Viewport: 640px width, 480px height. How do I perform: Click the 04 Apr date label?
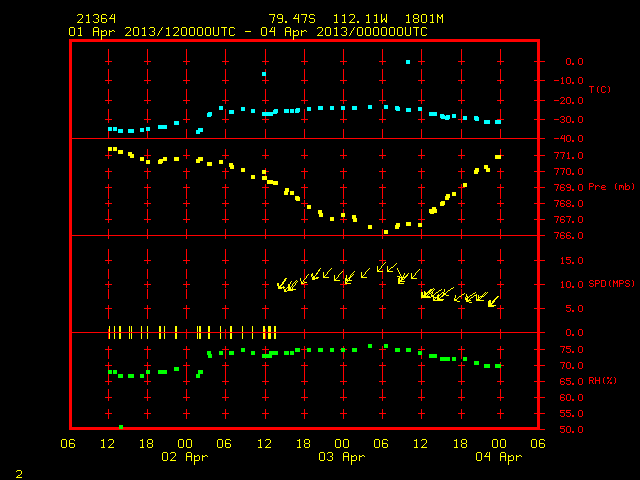pyautogui.click(x=498, y=457)
